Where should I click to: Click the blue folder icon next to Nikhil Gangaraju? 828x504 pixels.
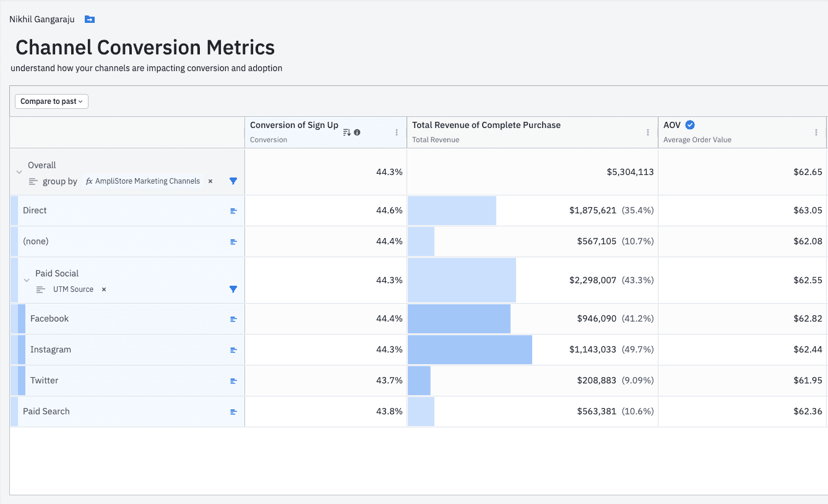89,19
